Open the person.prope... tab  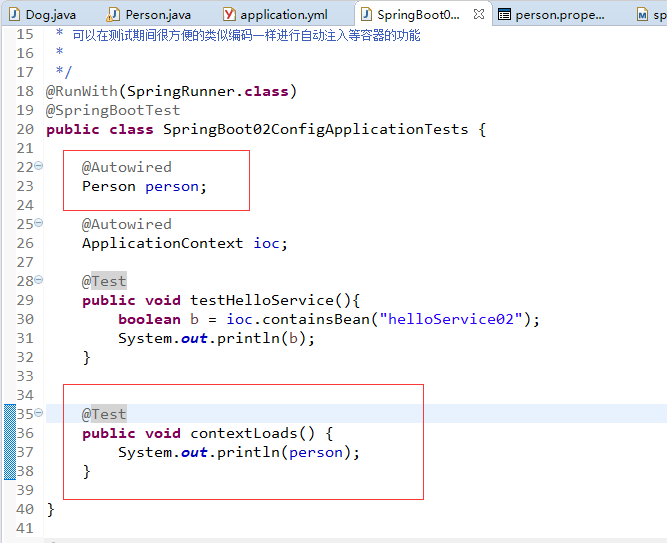tap(551, 15)
